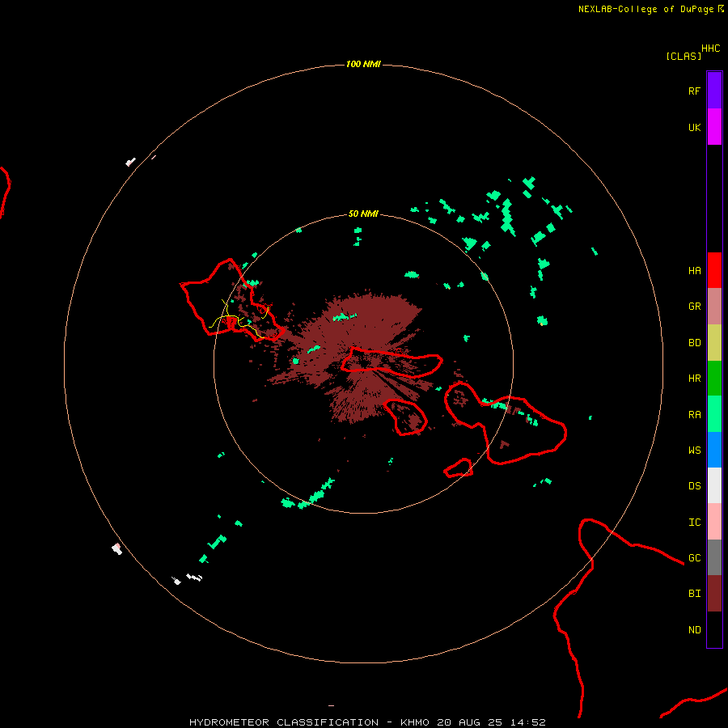Viewport: 728px width, 728px height.
Task: Click the RF purple legend swatch
Action: tap(714, 91)
